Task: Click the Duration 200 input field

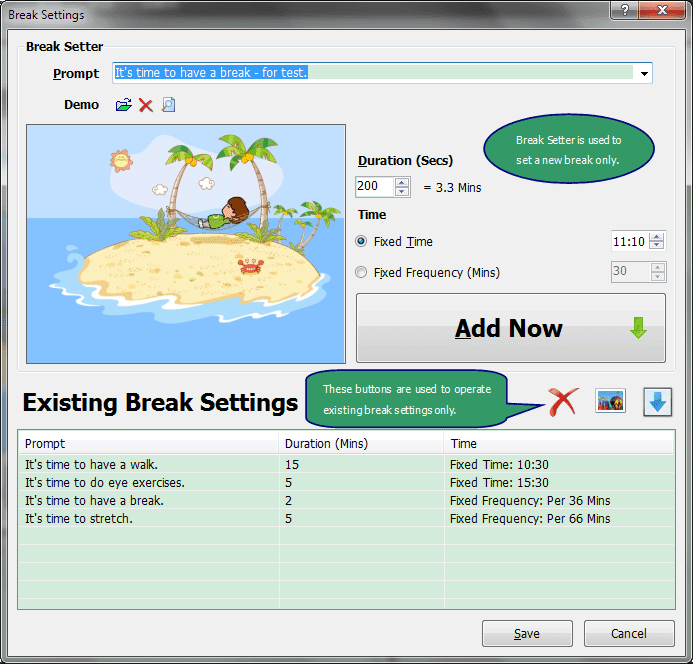Action: click(375, 186)
